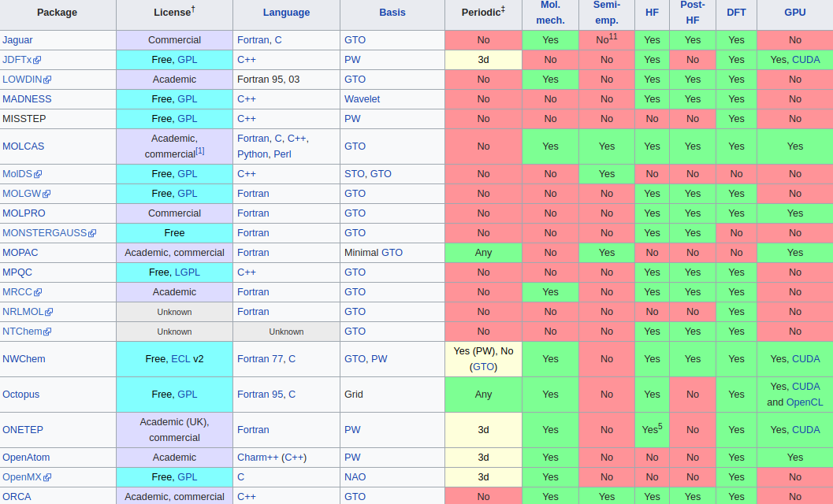Open the MOLCAS package link

tap(24, 146)
